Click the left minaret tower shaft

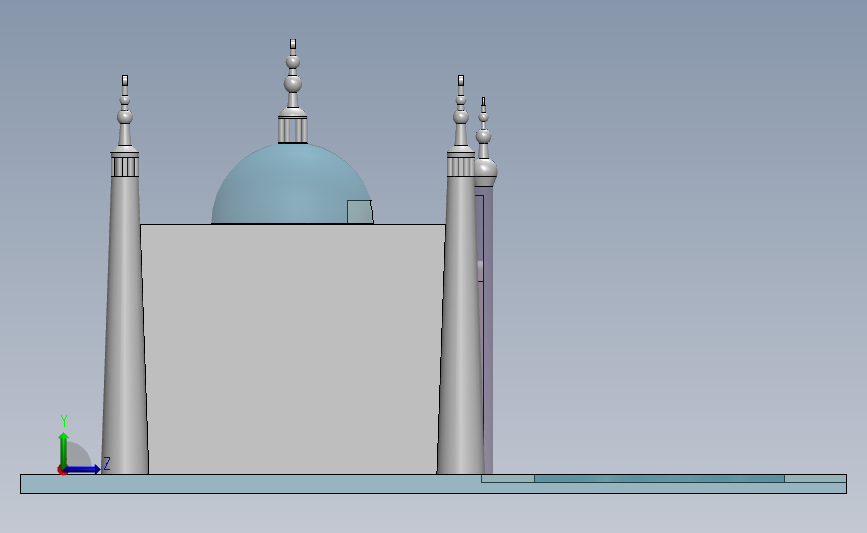[125, 325]
